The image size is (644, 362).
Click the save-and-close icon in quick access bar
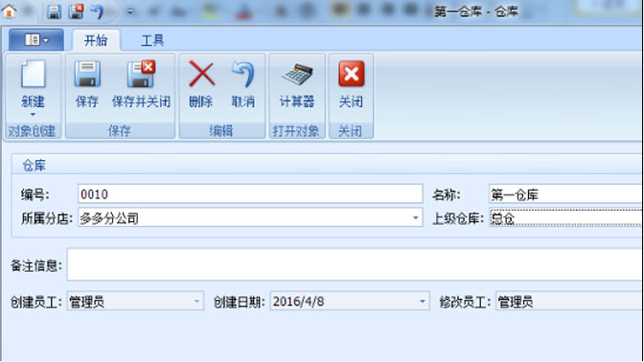tap(76, 11)
